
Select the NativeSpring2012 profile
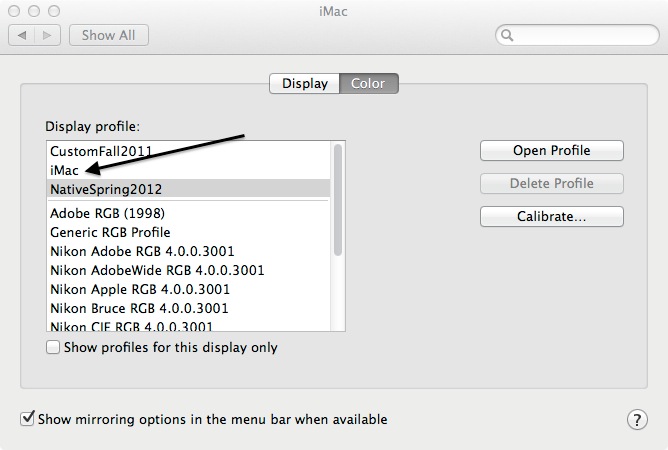tap(188, 189)
